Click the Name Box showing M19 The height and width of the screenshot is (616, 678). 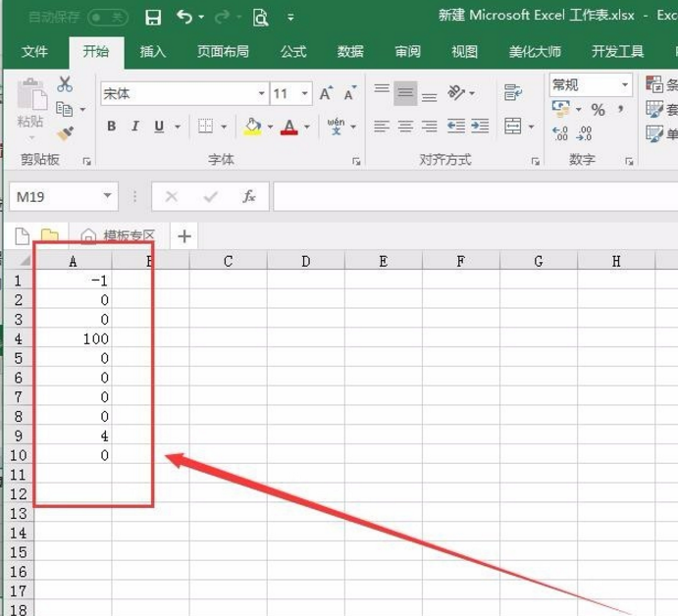(x=64, y=197)
